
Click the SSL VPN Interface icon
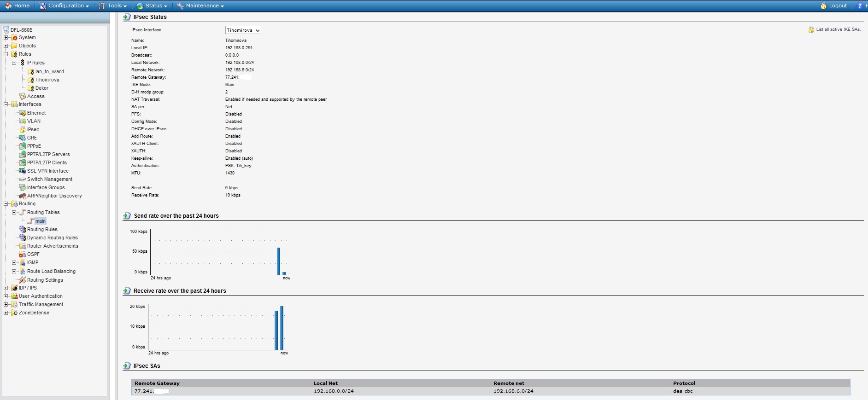(22, 171)
